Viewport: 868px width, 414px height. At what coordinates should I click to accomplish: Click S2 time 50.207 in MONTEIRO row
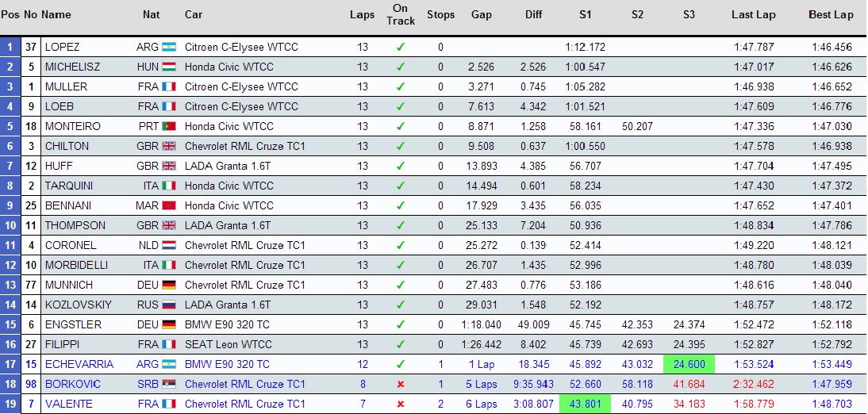point(637,127)
